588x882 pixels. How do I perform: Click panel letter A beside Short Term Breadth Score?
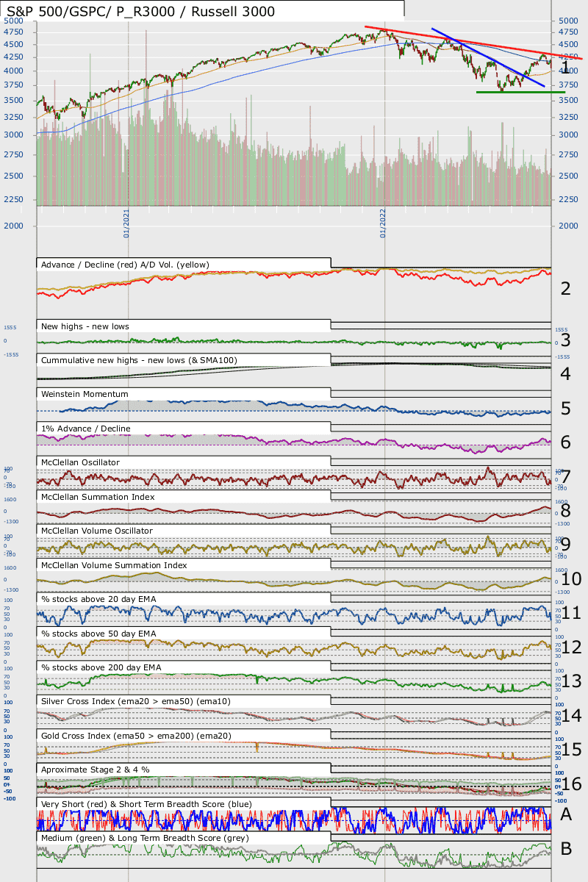[x=566, y=814]
